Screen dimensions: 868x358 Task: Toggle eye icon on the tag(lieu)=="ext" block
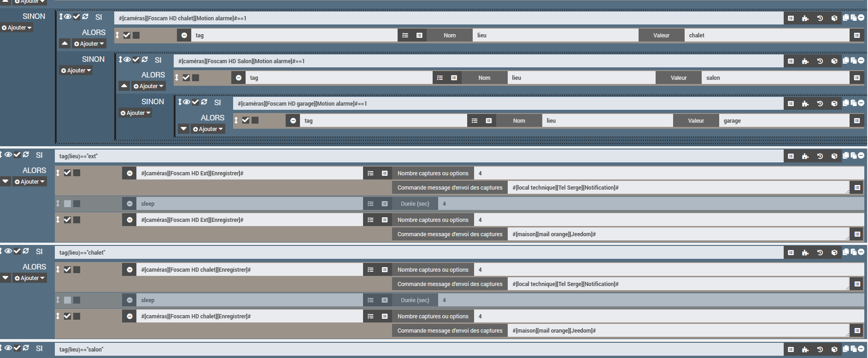(x=8, y=155)
